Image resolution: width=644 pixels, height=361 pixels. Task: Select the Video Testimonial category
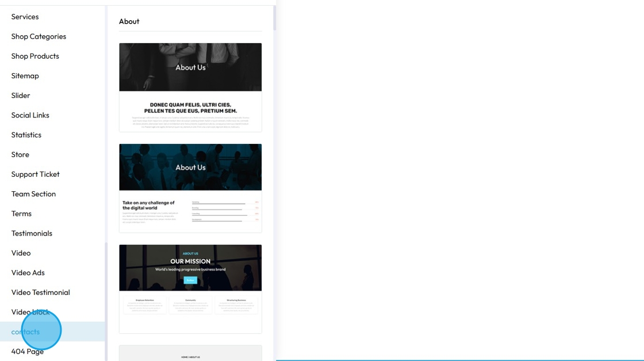click(x=41, y=292)
